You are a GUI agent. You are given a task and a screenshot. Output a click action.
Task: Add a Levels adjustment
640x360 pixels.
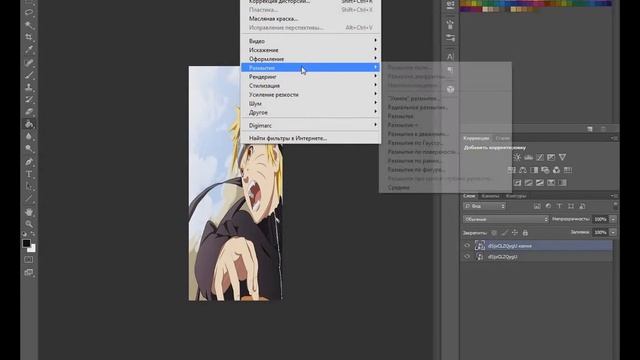(529, 157)
